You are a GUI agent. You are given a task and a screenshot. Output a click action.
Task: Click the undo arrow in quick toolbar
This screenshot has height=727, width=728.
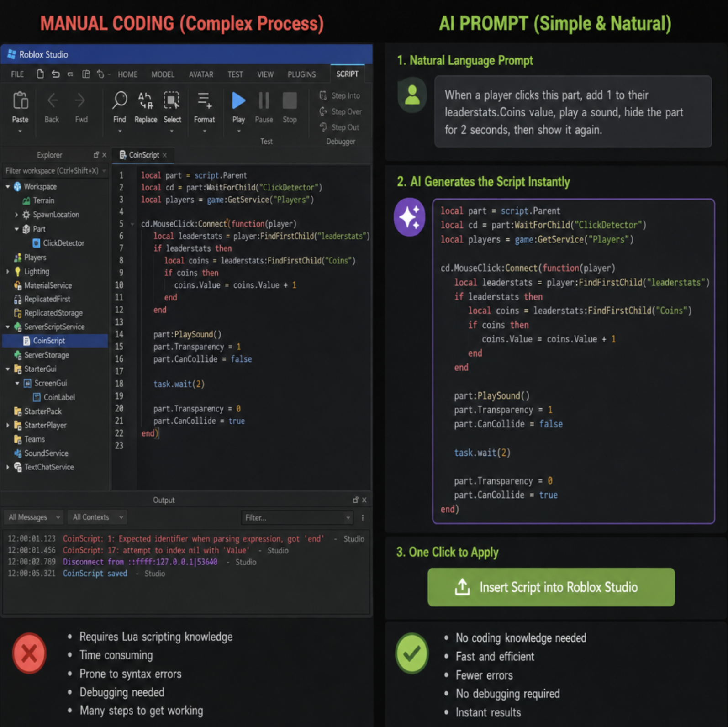(x=55, y=74)
